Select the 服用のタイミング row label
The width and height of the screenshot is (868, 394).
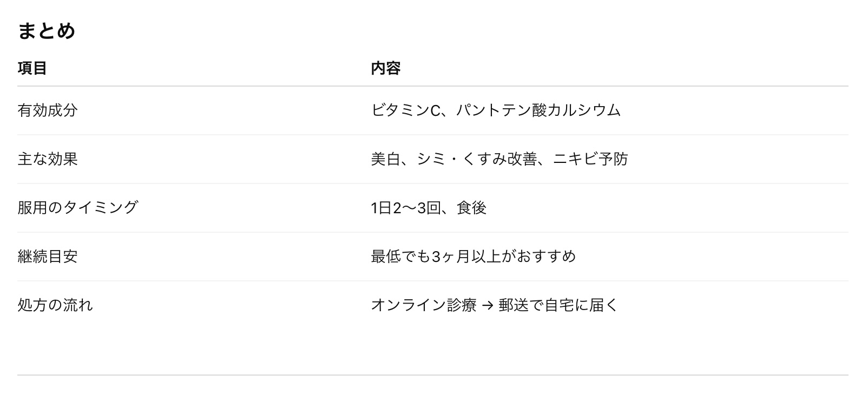pos(78,208)
